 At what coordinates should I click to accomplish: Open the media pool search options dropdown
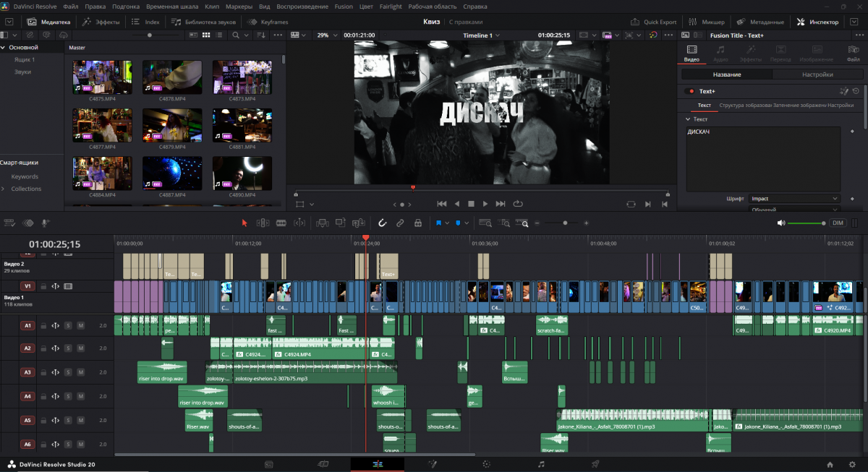click(x=245, y=35)
